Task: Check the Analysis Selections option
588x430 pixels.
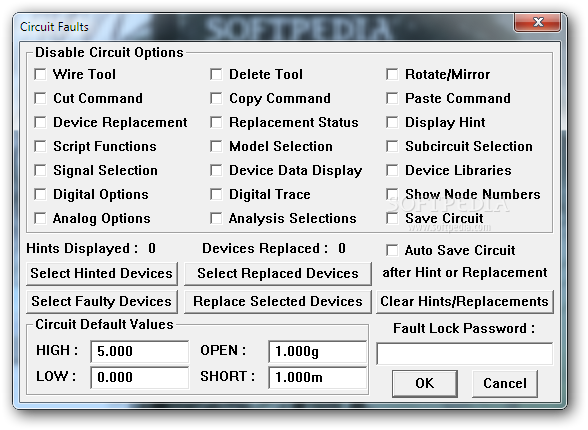Action: 216,218
